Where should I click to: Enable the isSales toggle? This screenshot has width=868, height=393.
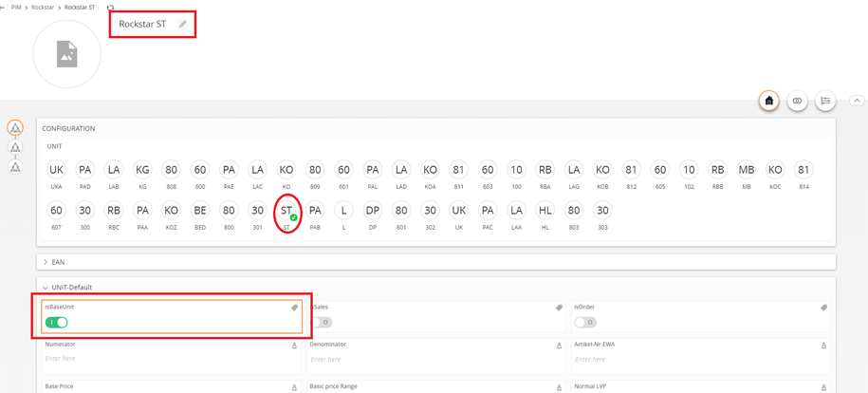[321, 322]
